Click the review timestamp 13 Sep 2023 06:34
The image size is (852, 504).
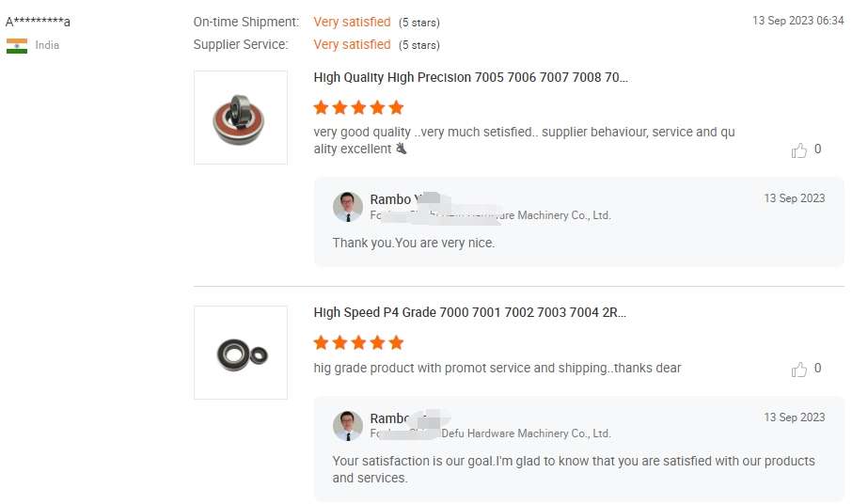pyautogui.click(x=797, y=21)
